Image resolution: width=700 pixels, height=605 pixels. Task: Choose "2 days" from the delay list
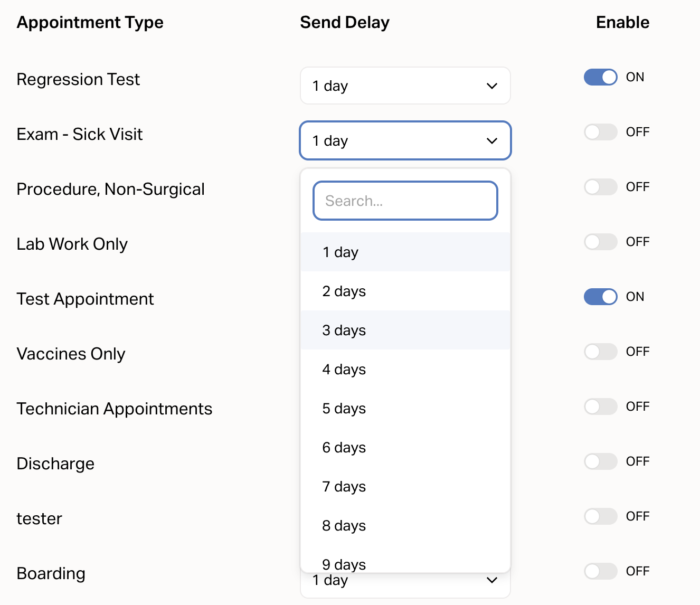click(405, 291)
